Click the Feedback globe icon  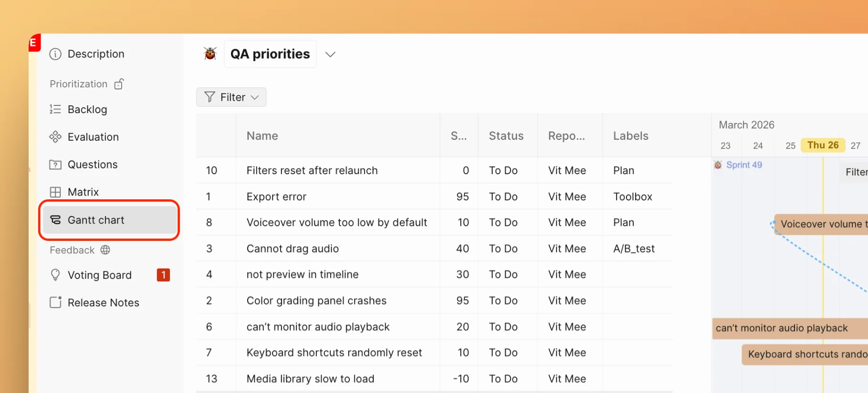105,250
